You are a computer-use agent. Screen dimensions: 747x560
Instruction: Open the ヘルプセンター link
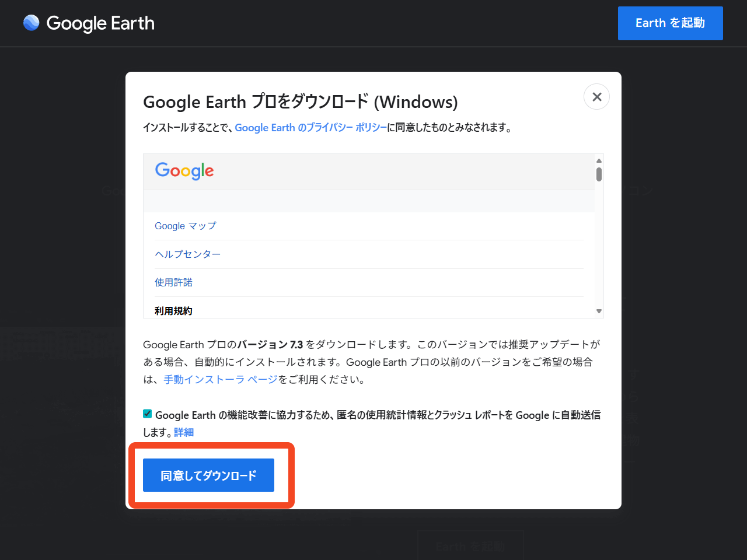pos(188,254)
